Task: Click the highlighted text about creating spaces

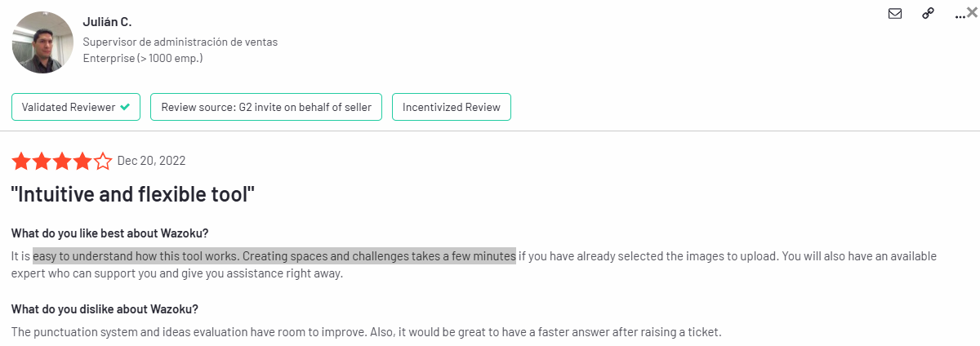Action: tap(274, 256)
